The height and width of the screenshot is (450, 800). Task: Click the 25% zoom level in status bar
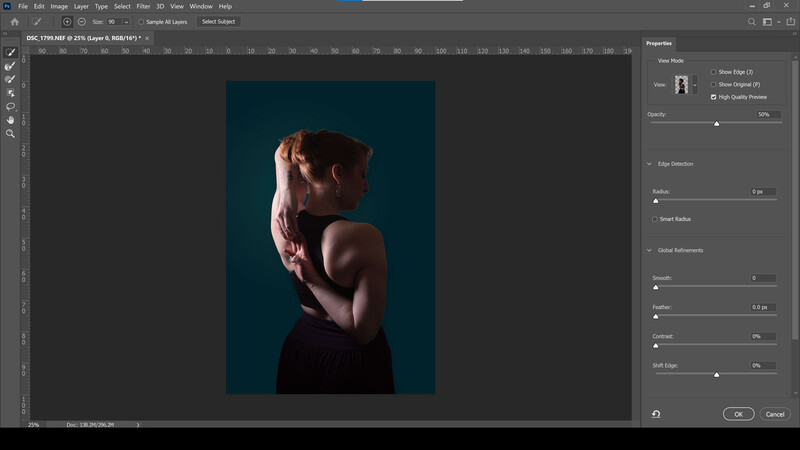click(33, 424)
